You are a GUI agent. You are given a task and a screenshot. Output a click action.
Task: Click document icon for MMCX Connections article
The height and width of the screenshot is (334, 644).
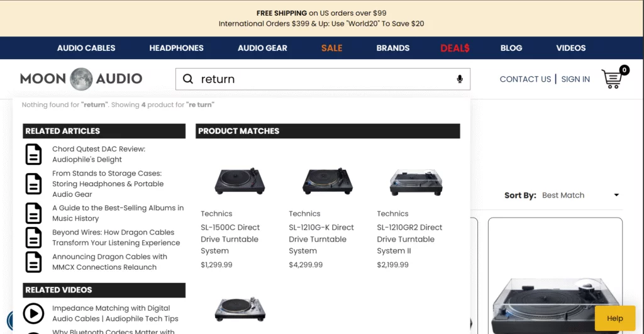tap(33, 262)
